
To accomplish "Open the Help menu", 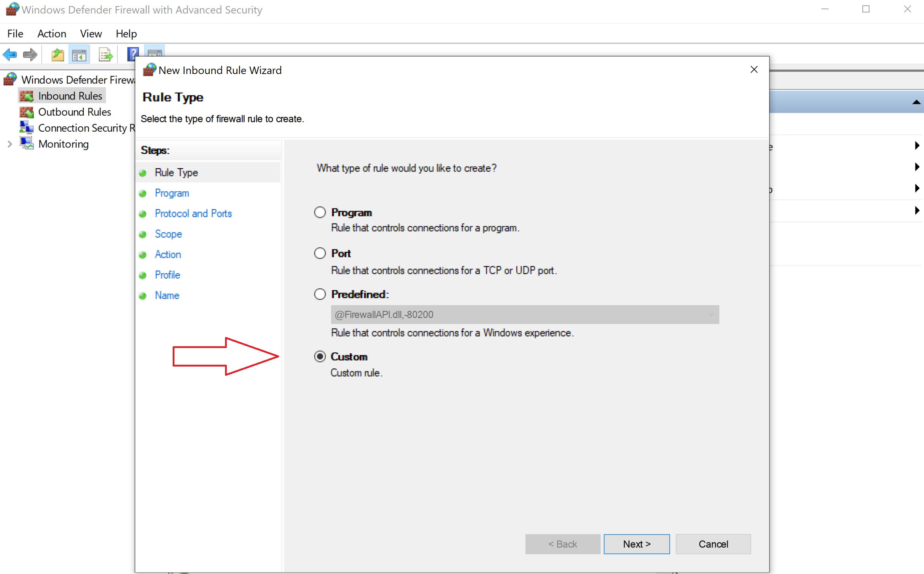I will tap(126, 34).
